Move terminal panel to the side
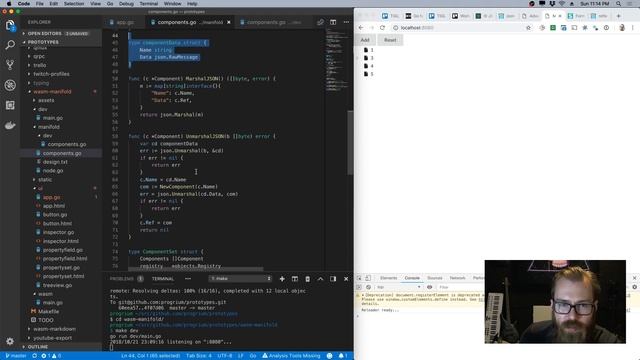Screen dimensions: 640x360 pos(333,279)
